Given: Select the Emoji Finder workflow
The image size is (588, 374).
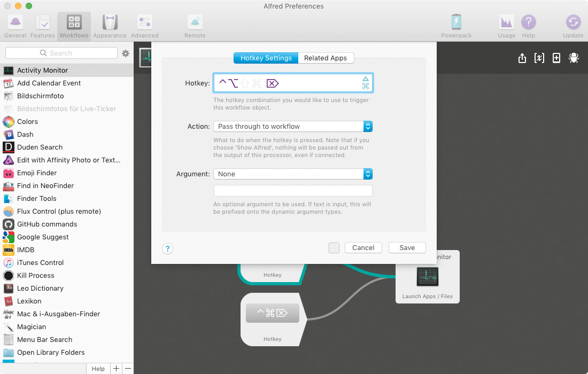Looking at the screenshot, I should (37, 173).
